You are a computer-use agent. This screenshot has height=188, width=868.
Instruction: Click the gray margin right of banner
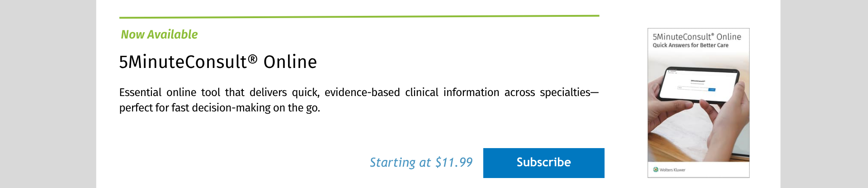(x=824, y=94)
